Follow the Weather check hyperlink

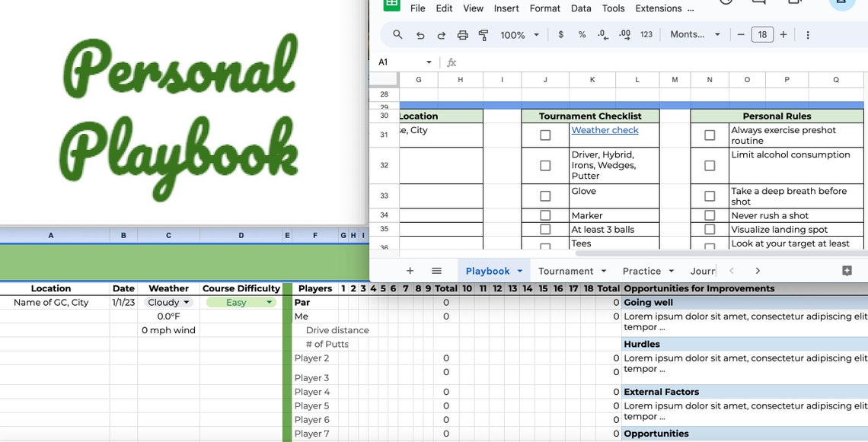click(x=605, y=130)
